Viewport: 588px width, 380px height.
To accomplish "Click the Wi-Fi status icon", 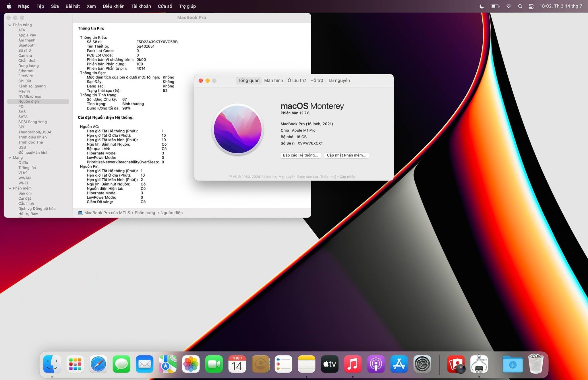I will click(508, 6).
